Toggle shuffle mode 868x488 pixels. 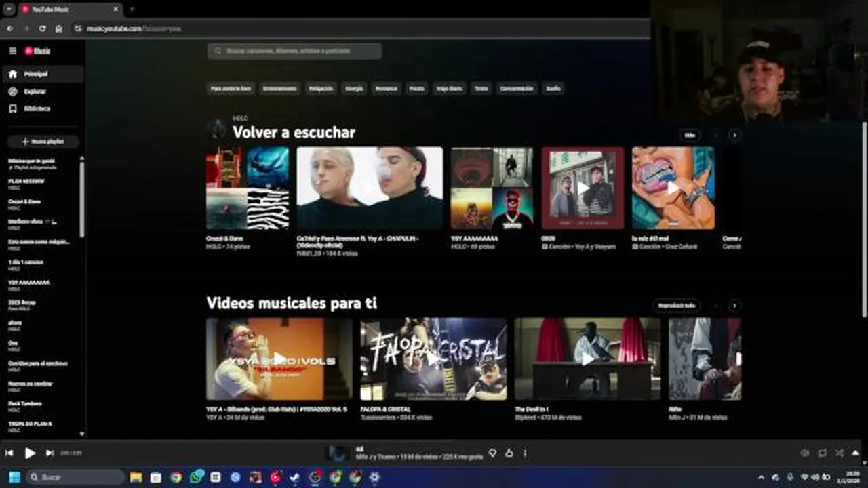pos(840,453)
